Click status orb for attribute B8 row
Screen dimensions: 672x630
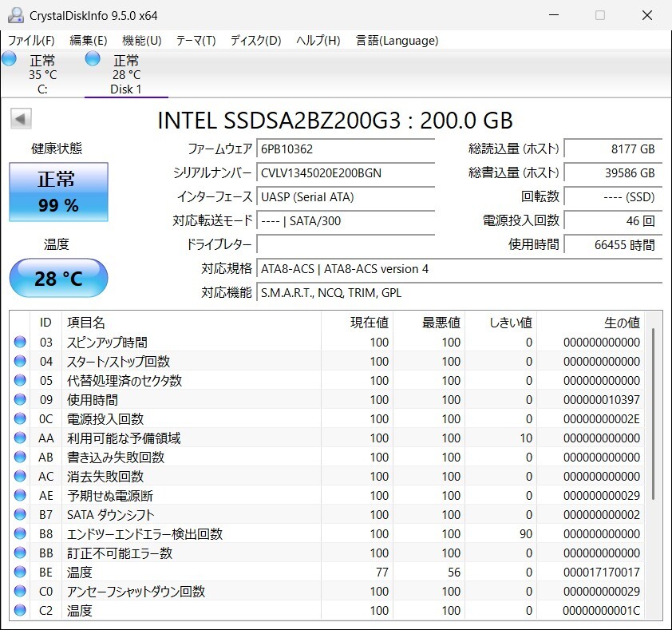point(20,534)
